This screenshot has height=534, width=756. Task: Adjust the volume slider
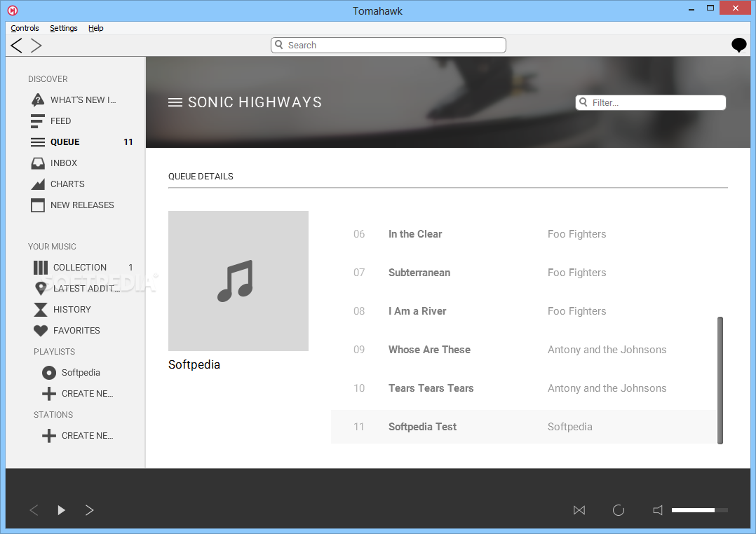700,510
